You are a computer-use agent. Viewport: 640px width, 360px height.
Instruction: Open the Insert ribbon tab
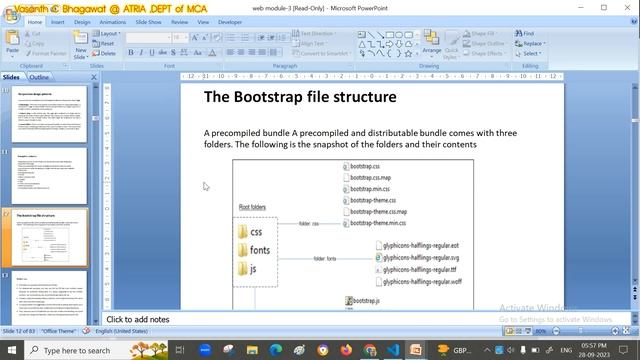58,22
